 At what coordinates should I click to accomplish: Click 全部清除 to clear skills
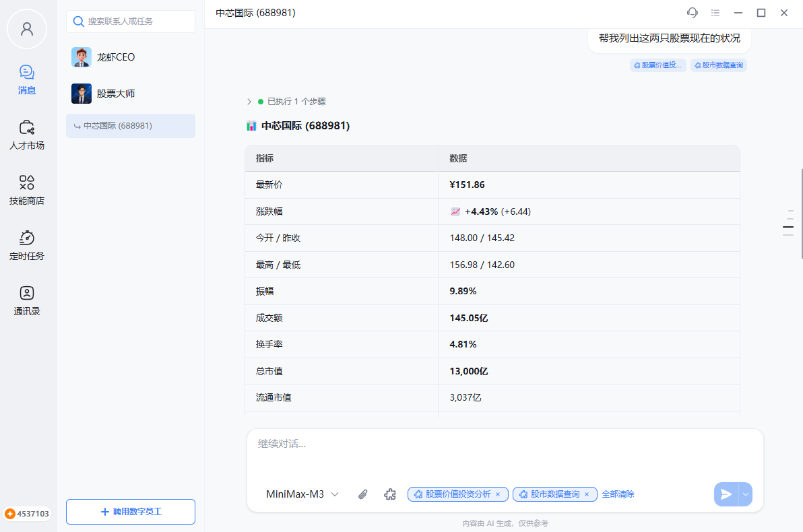pyautogui.click(x=618, y=494)
